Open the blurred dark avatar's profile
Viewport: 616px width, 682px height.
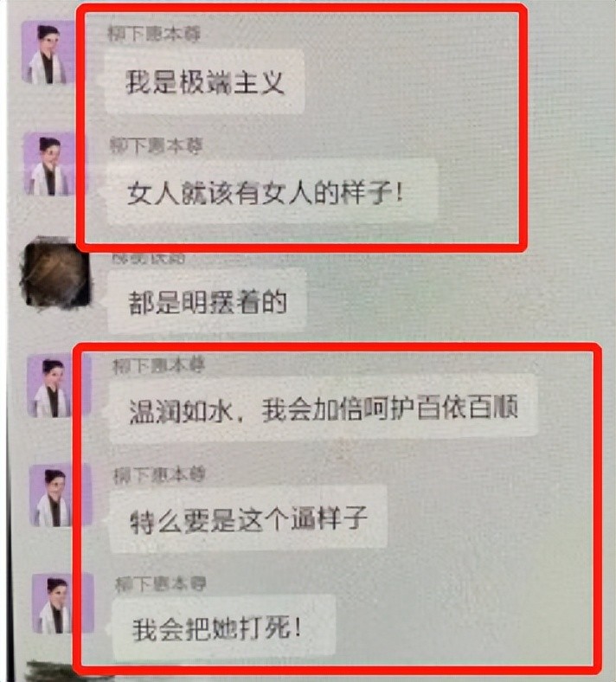(x=55, y=273)
